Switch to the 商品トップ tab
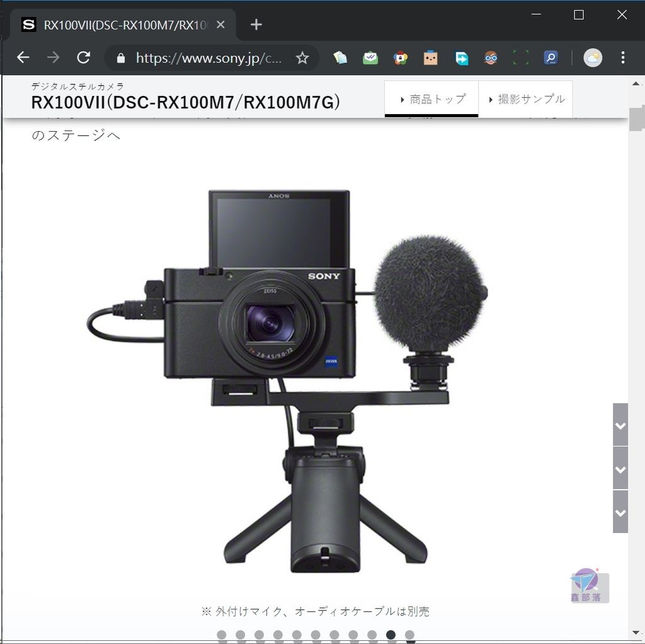This screenshot has width=645, height=644. (x=431, y=99)
